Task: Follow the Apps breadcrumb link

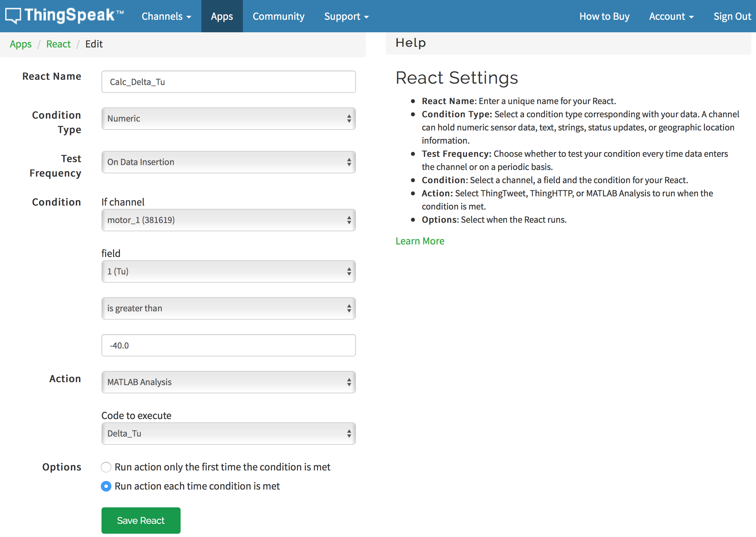Action: [x=20, y=44]
